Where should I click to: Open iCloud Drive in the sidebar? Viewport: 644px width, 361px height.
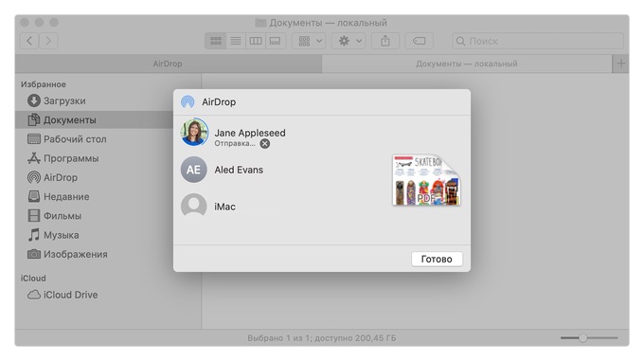click(63, 295)
